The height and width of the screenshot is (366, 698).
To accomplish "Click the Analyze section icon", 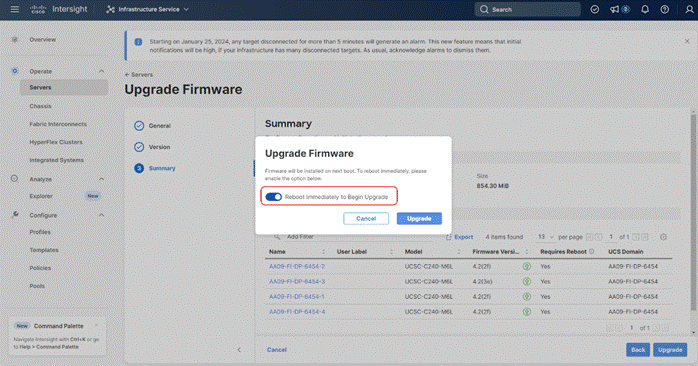I will click(15, 179).
